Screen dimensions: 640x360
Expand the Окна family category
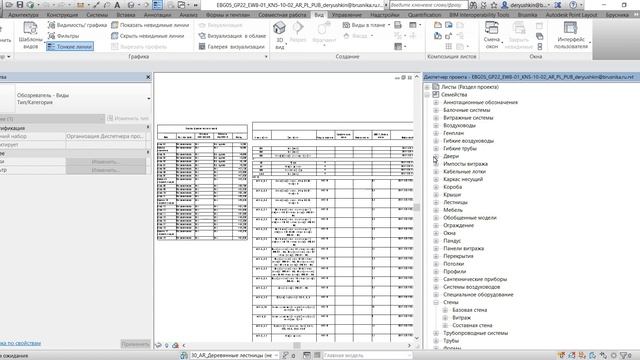point(436,233)
